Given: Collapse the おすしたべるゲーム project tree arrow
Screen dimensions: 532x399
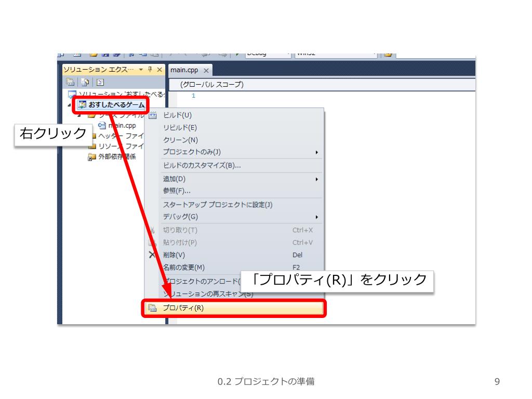Looking at the screenshot, I should [x=69, y=105].
